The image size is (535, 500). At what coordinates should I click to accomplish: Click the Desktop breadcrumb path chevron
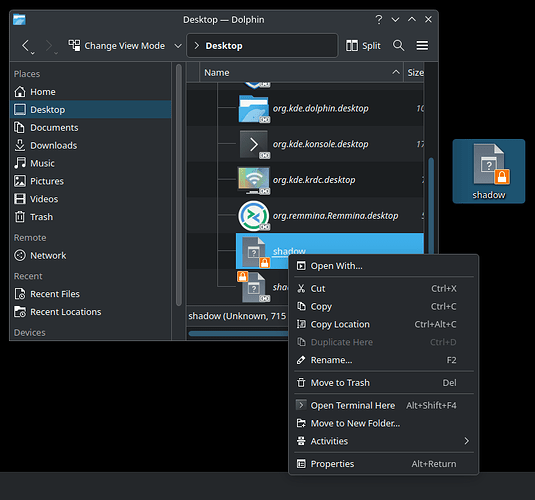(x=197, y=46)
